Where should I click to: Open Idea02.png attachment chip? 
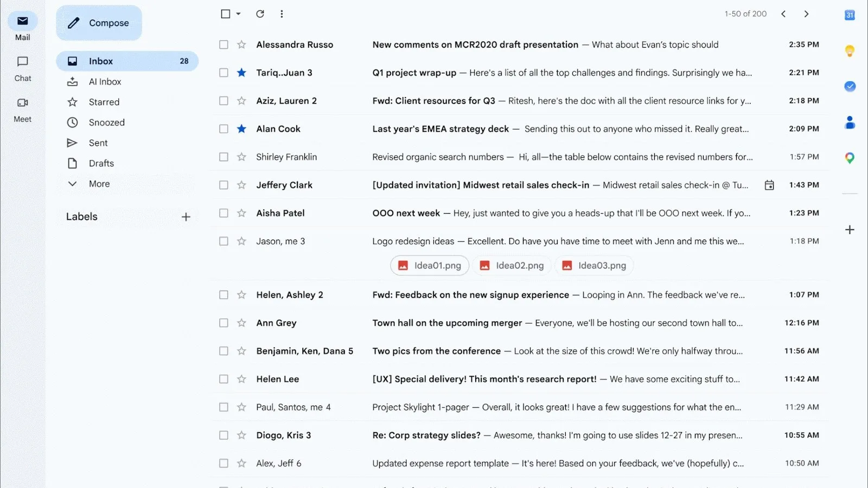(x=512, y=266)
